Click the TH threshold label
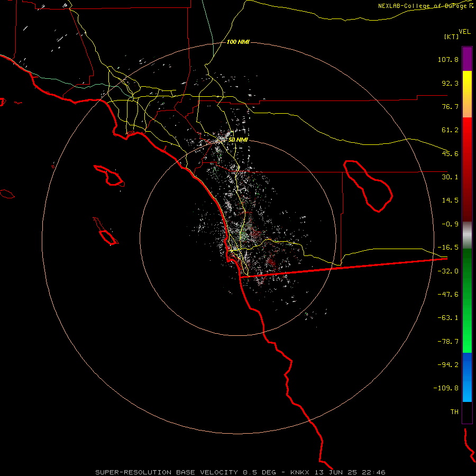This screenshot has height=476, width=476. [x=454, y=412]
